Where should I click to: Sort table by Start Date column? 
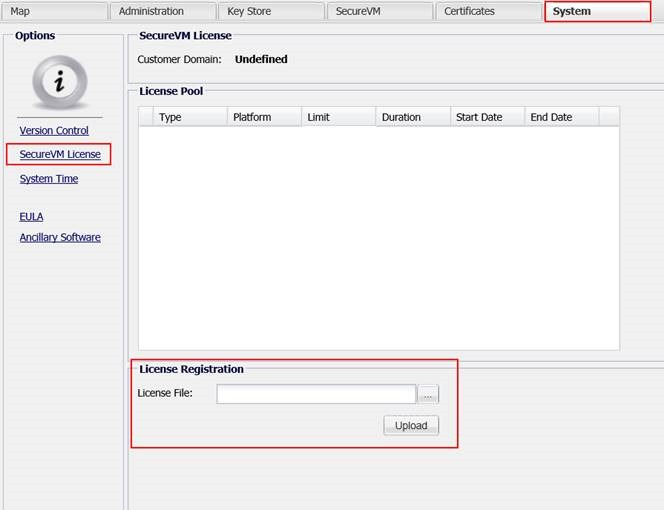[487, 117]
